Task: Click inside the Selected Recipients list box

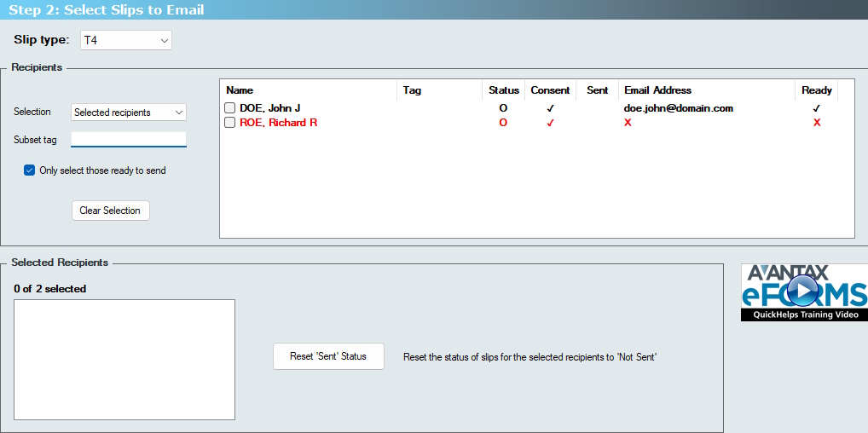Action: (x=124, y=359)
